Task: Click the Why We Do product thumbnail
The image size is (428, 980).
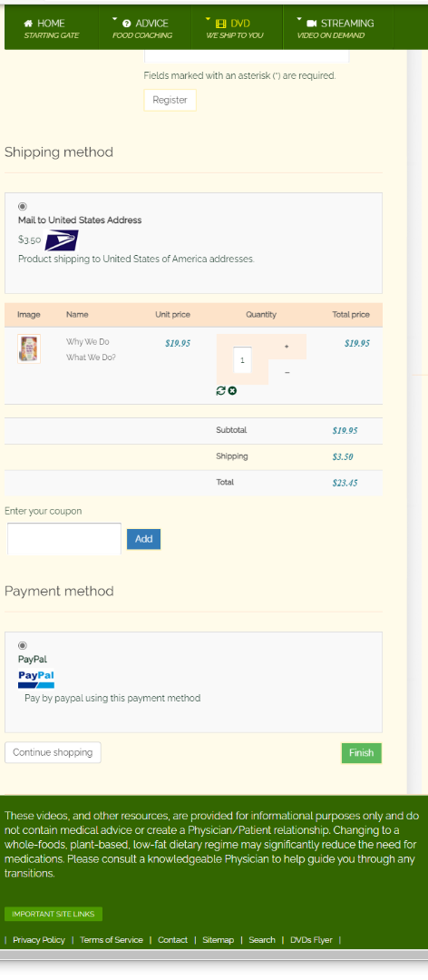Action: pyautogui.click(x=29, y=348)
